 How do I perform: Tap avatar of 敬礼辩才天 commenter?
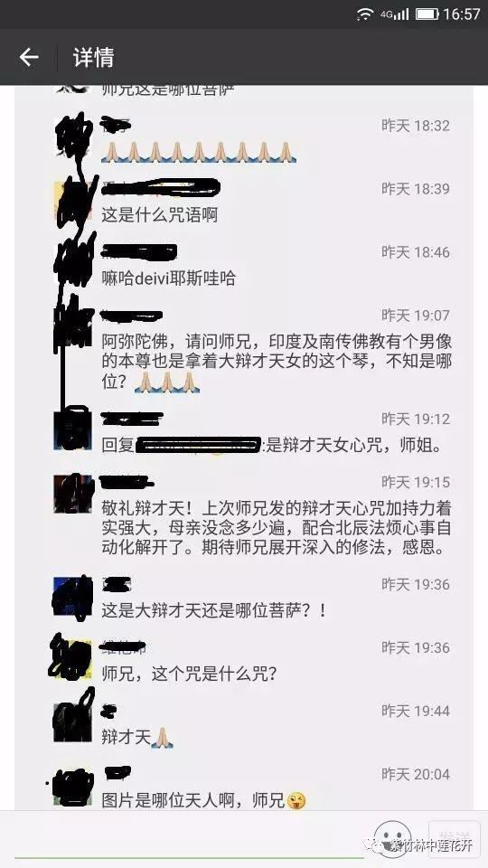click(x=72, y=494)
